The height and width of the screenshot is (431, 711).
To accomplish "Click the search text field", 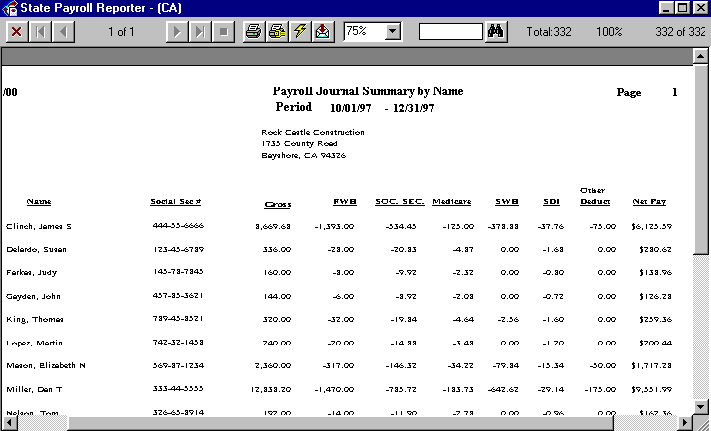I will click(451, 32).
